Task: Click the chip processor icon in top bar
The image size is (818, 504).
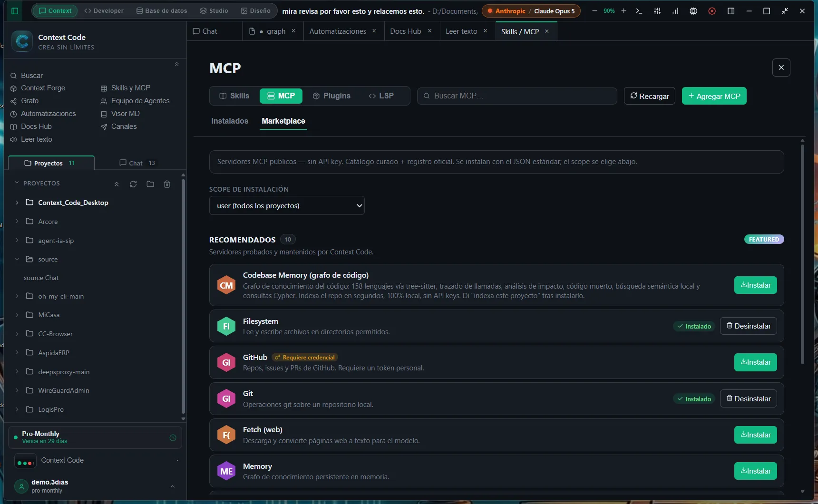Action: [x=693, y=11]
